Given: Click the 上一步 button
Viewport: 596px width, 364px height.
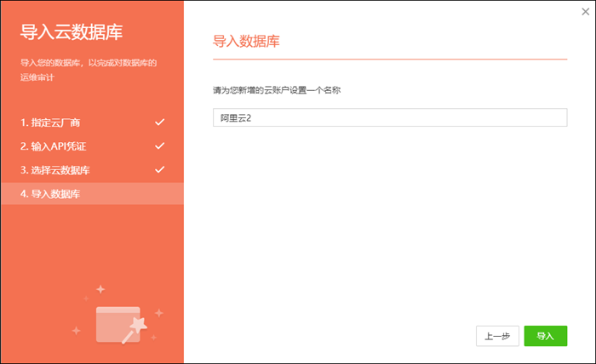Looking at the screenshot, I should pyautogui.click(x=497, y=336).
